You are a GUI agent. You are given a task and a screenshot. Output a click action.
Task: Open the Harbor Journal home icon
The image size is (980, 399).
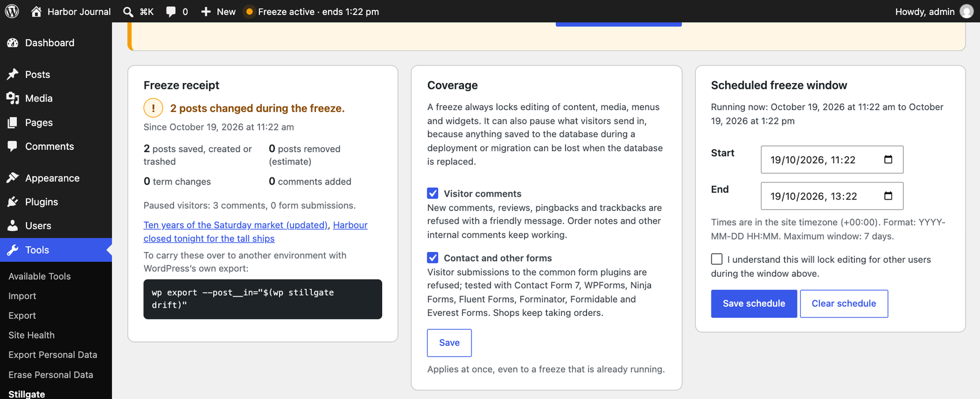[36, 12]
